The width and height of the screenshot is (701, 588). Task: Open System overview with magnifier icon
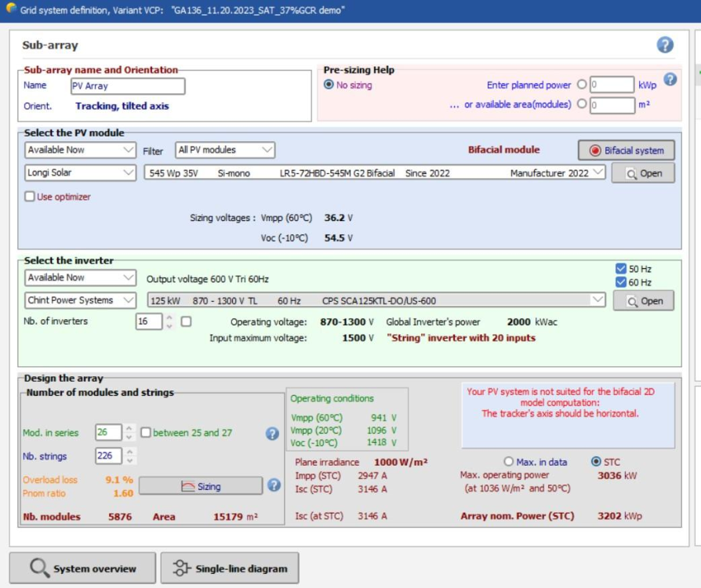tap(82, 568)
